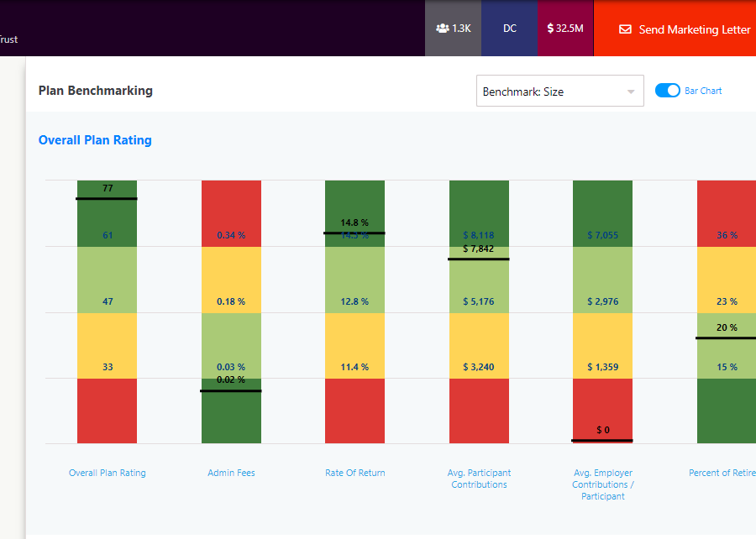Select the Rate Of Return label
Image resolution: width=756 pixels, height=539 pixels.
point(354,473)
